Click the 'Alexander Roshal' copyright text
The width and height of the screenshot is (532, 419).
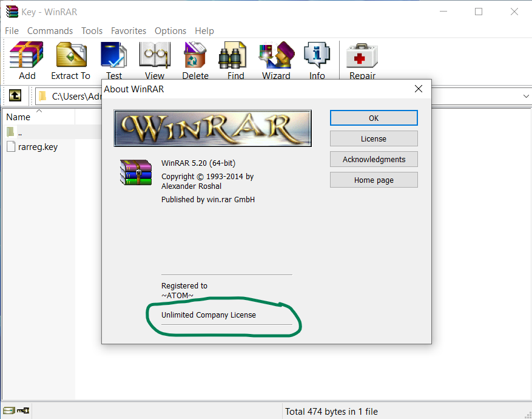click(191, 186)
